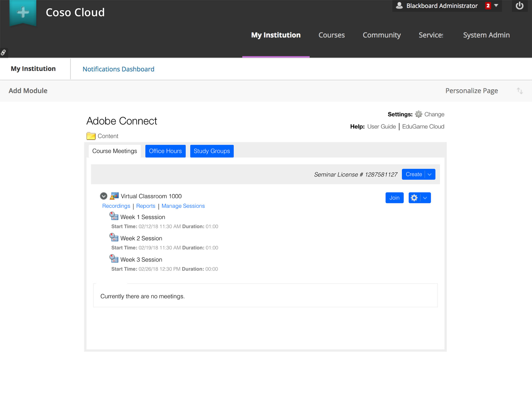Click the Week 2 start time 02/19/18 11:30 AM

click(x=160, y=248)
